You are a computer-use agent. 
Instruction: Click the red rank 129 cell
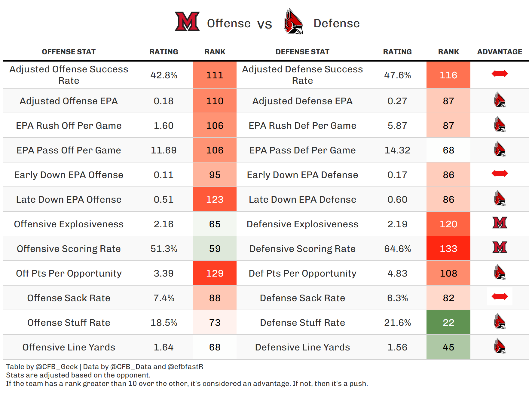click(x=215, y=273)
